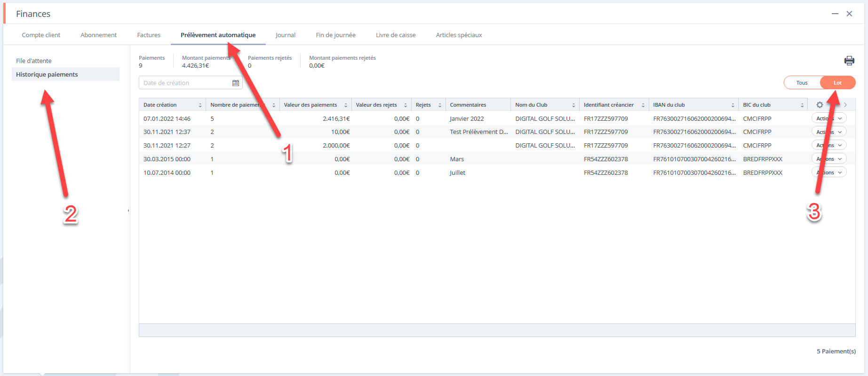The image size is (868, 376).
Task: Click the Janvier 2022 comment cell
Action: (x=467, y=118)
